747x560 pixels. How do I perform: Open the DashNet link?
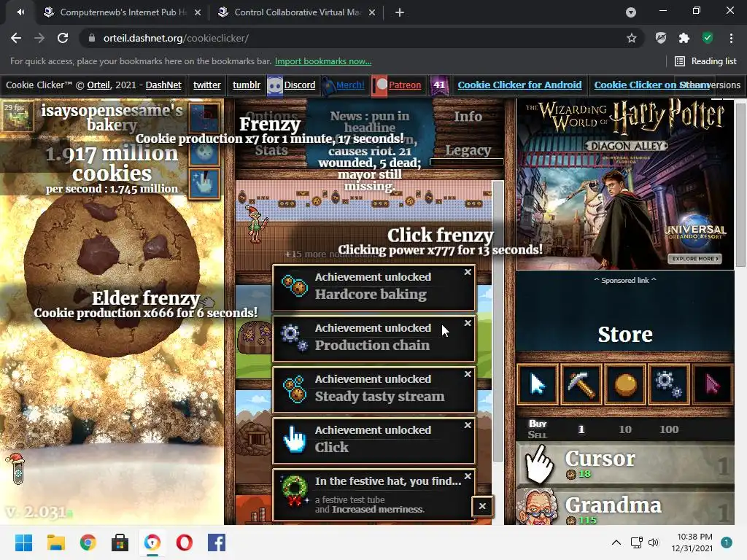(x=163, y=85)
